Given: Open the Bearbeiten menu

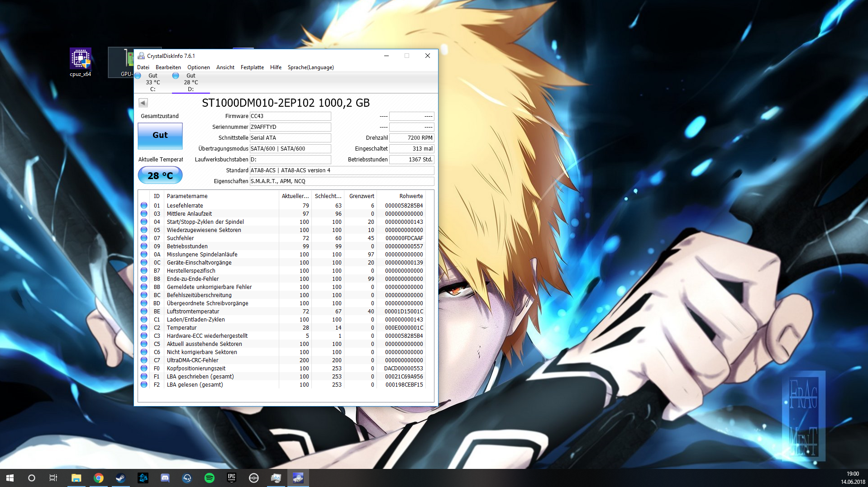Looking at the screenshot, I should click(168, 67).
